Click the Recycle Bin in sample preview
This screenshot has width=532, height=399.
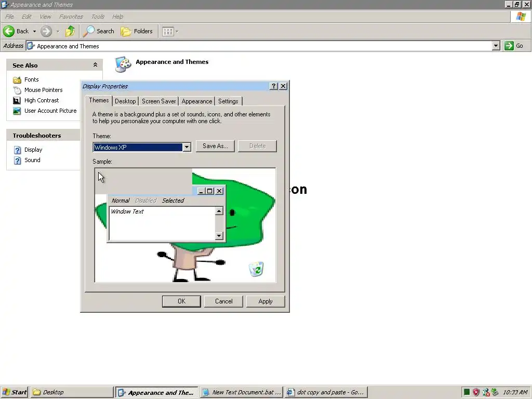(256, 269)
